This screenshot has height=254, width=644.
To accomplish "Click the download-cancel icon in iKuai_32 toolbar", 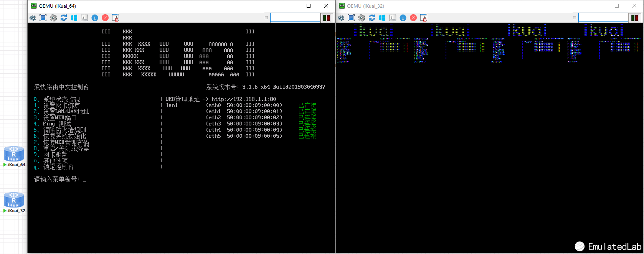I will [x=424, y=18].
